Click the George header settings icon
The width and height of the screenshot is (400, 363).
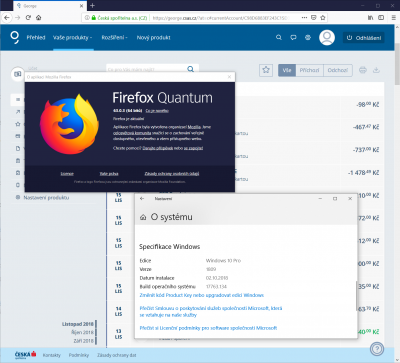click(308, 38)
